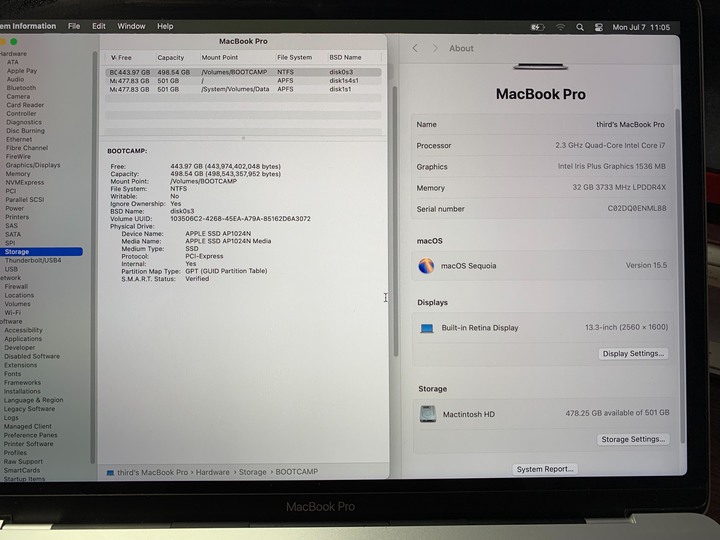Select Apple Pay in the sidebar

click(22, 71)
